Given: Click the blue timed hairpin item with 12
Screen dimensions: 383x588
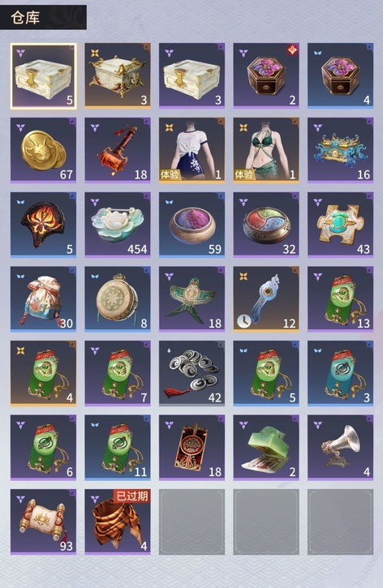Looking at the screenshot, I should 266,299.
